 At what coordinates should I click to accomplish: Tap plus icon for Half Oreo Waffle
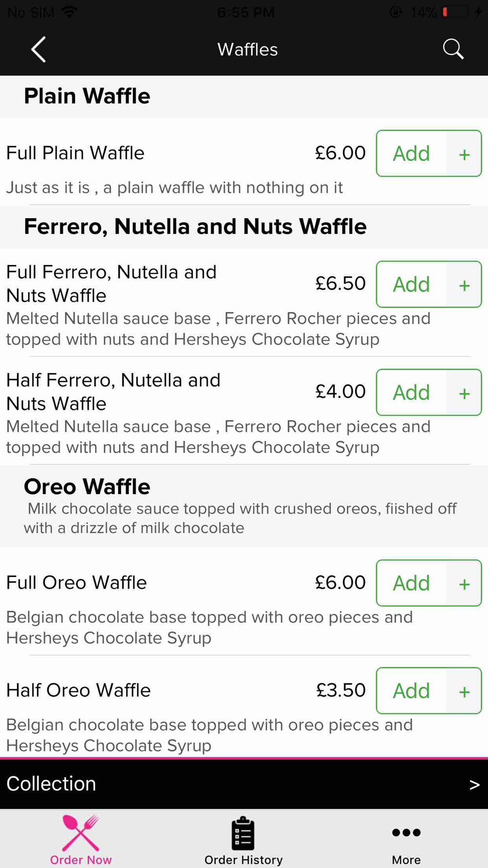[464, 691]
